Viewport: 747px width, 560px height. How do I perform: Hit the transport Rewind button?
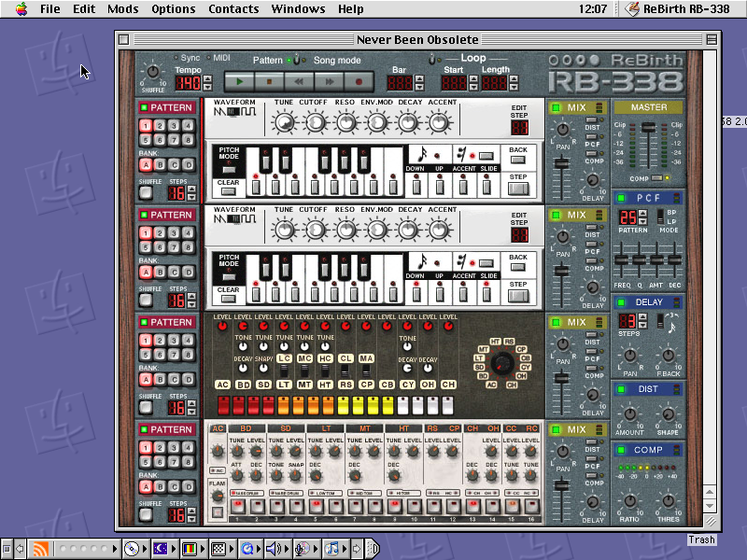[299, 82]
